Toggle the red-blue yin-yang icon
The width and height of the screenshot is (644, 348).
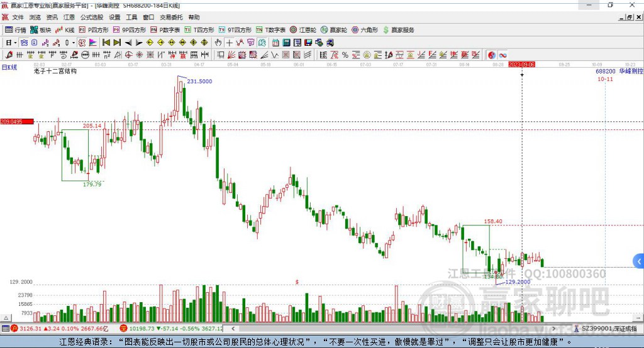pos(492,55)
